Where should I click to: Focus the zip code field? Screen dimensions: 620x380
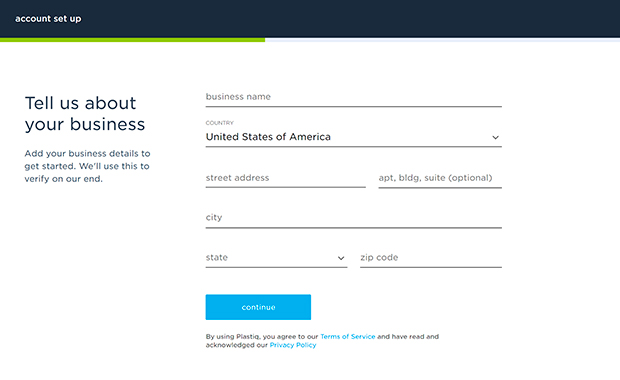point(431,257)
